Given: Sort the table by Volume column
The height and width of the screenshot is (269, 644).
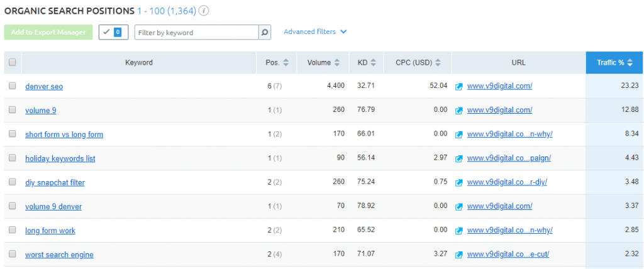Looking at the screenshot, I should 323,63.
